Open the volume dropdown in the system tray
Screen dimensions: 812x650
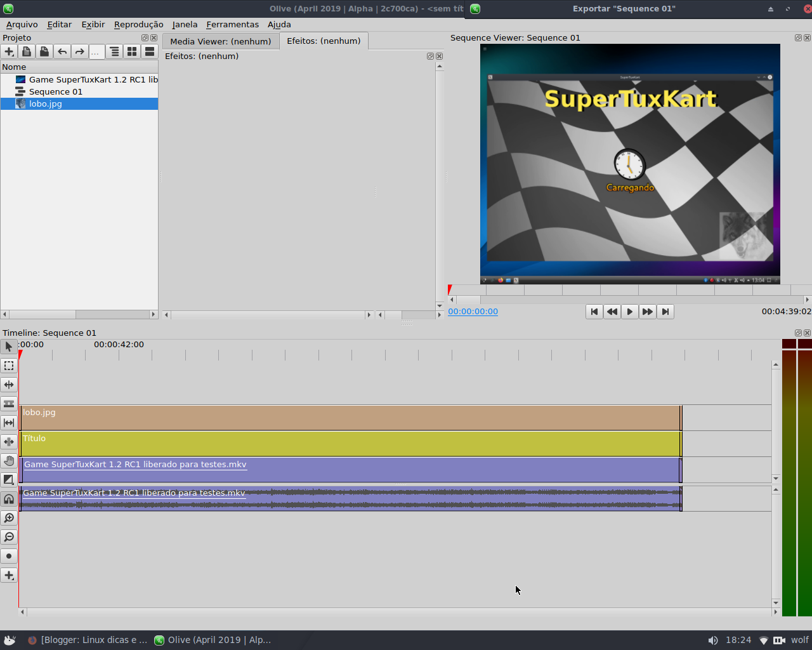pos(713,640)
